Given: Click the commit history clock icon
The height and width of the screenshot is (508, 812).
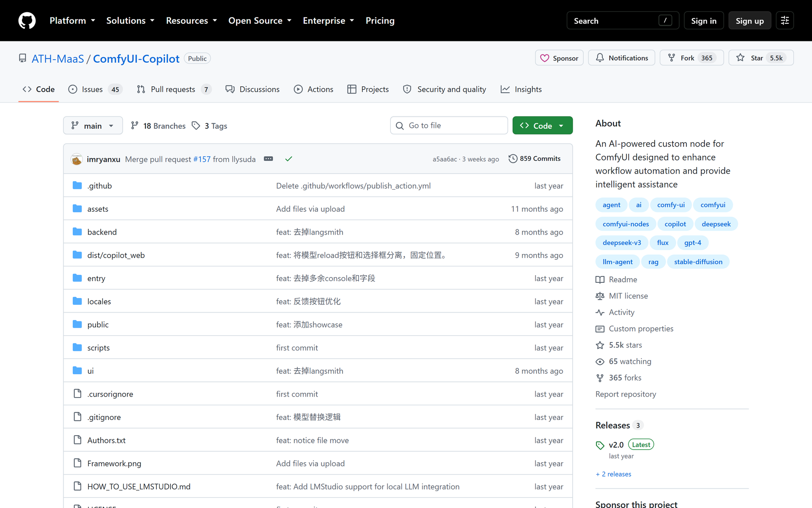Looking at the screenshot, I should click(x=513, y=159).
